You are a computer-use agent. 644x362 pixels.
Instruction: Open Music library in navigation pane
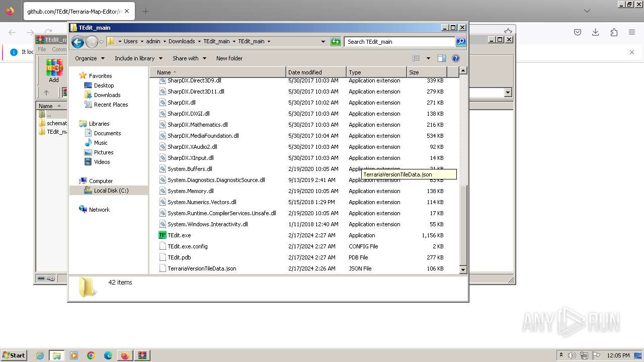[101, 143]
